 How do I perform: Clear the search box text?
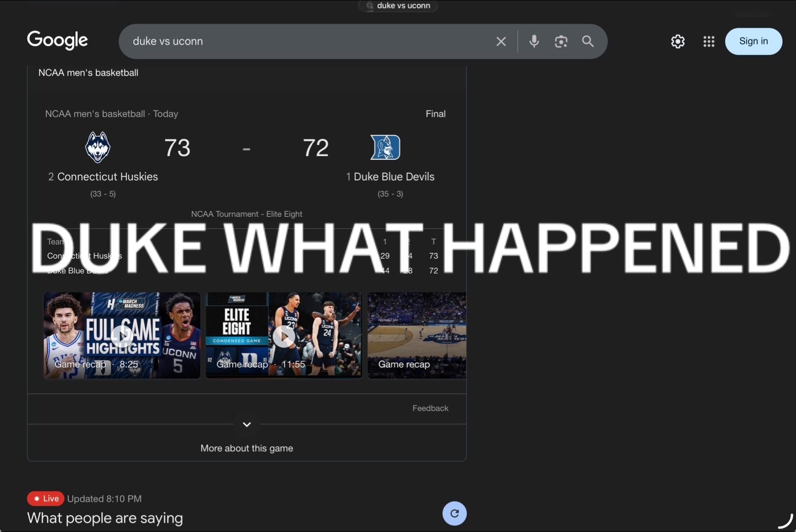pos(501,41)
